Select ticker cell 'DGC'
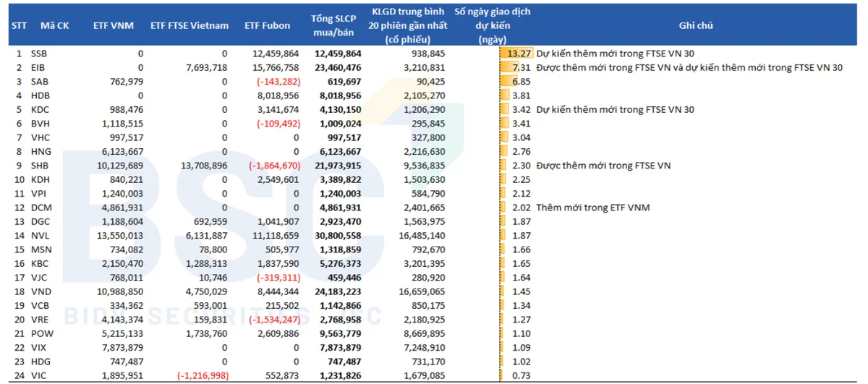Screen dimensions: 868x384 41,221
